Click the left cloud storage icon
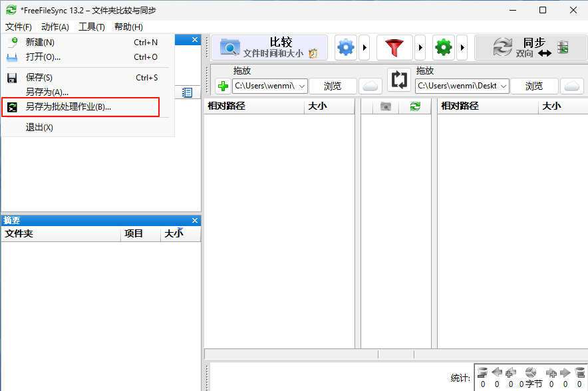Viewport: 588px width, 391px height. [370, 86]
